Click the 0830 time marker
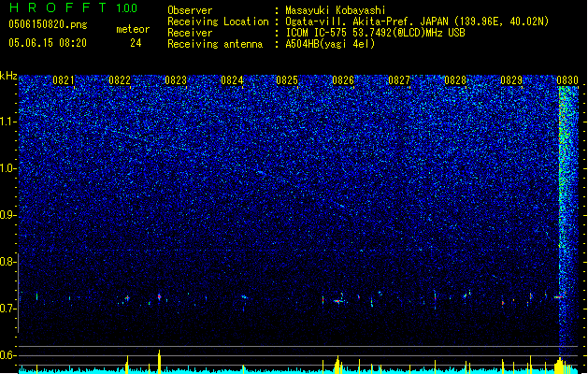This screenshot has height=374, width=588. [567, 80]
